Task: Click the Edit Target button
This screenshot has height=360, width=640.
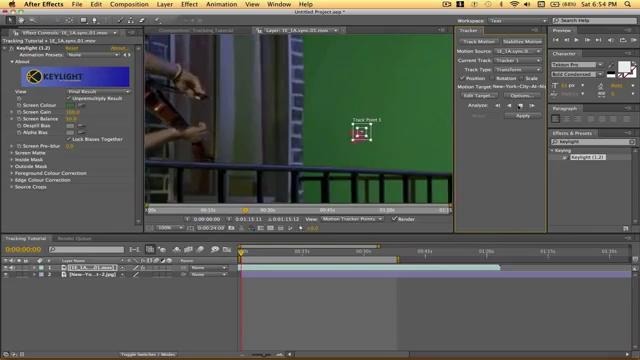Action: click(x=479, y=96)
